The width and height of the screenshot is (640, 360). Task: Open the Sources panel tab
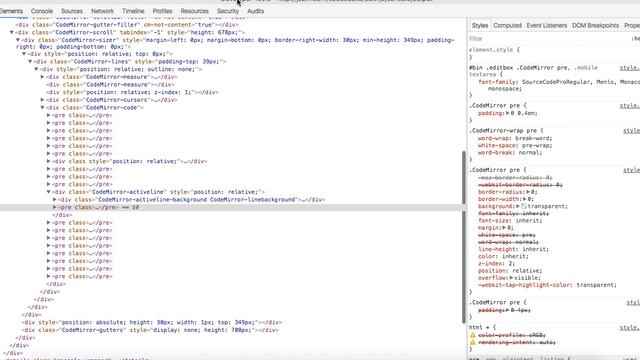(72, 11)
